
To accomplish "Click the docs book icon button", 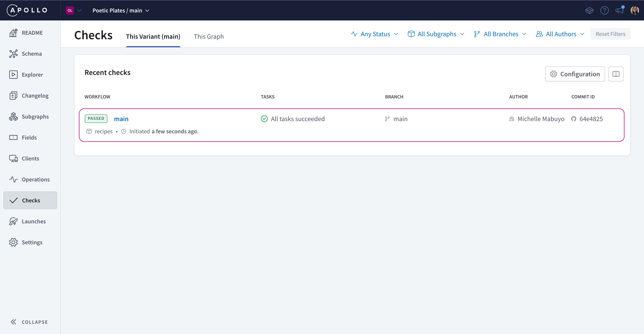I will point(616,74).
